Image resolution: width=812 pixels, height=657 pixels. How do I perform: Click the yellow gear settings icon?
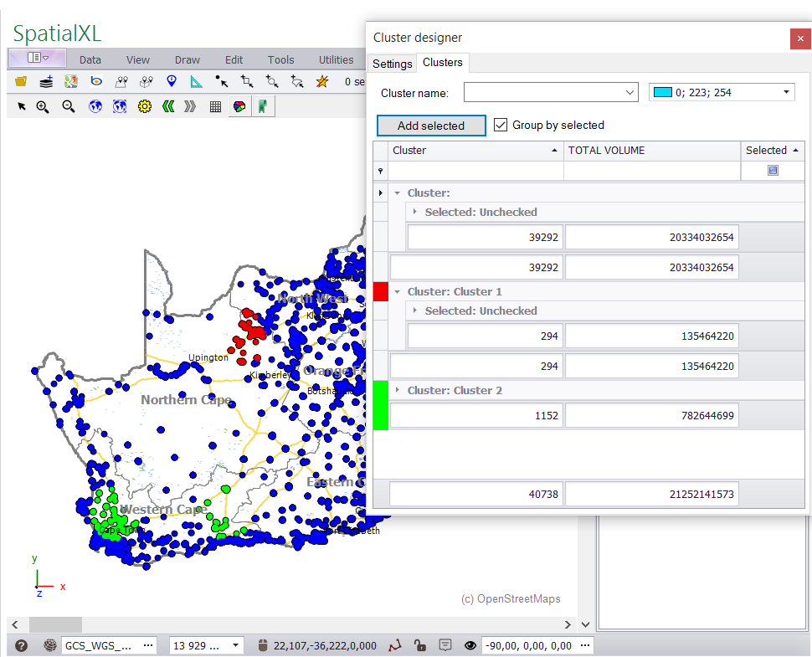144,106
